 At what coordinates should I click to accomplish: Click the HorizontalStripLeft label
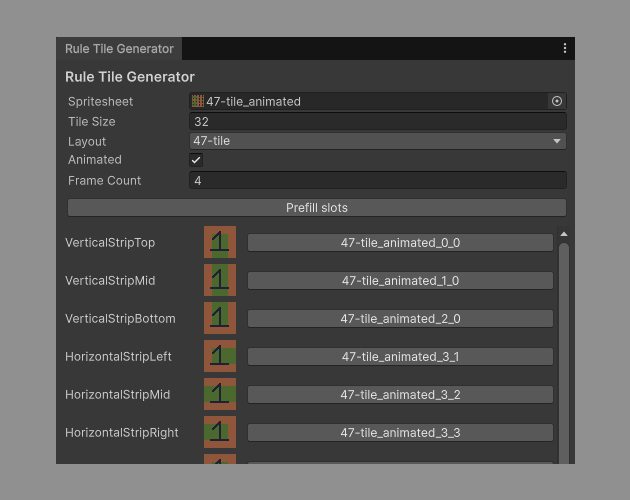118,357
